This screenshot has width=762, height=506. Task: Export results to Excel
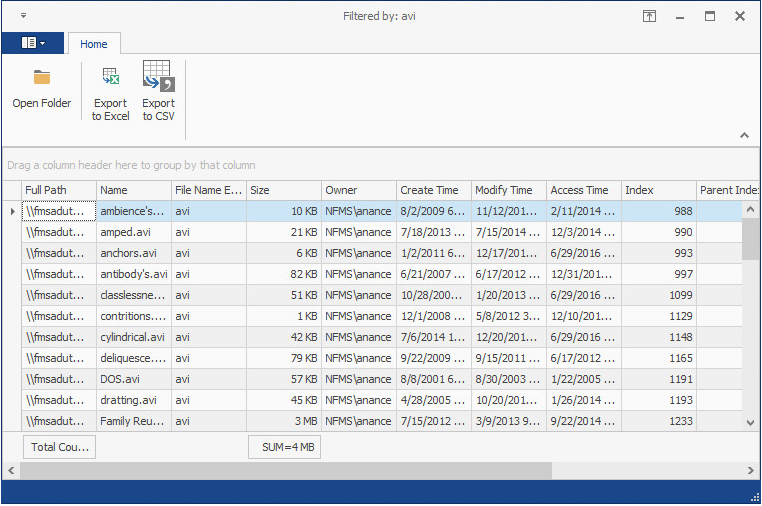click(110, 92)
